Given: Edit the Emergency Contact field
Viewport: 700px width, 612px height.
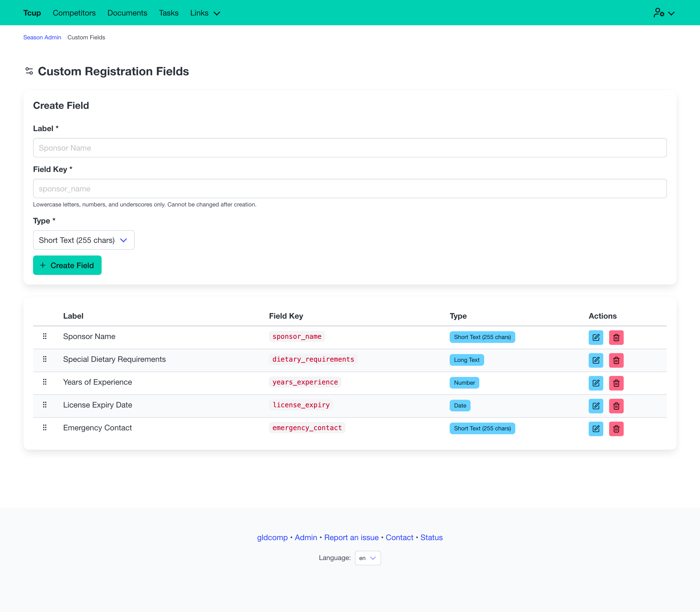Looking at the screenshot, I should point(596,429).
